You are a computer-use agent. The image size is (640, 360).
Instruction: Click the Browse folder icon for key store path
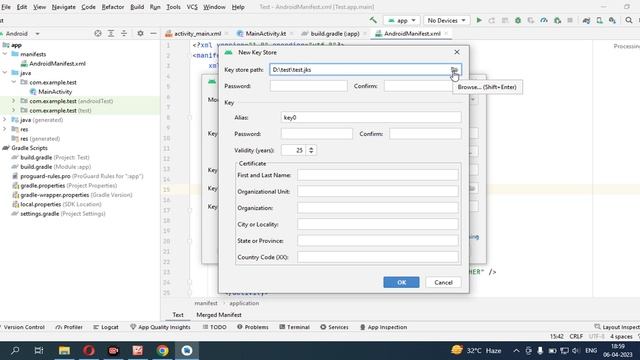(x=454, y=70)
